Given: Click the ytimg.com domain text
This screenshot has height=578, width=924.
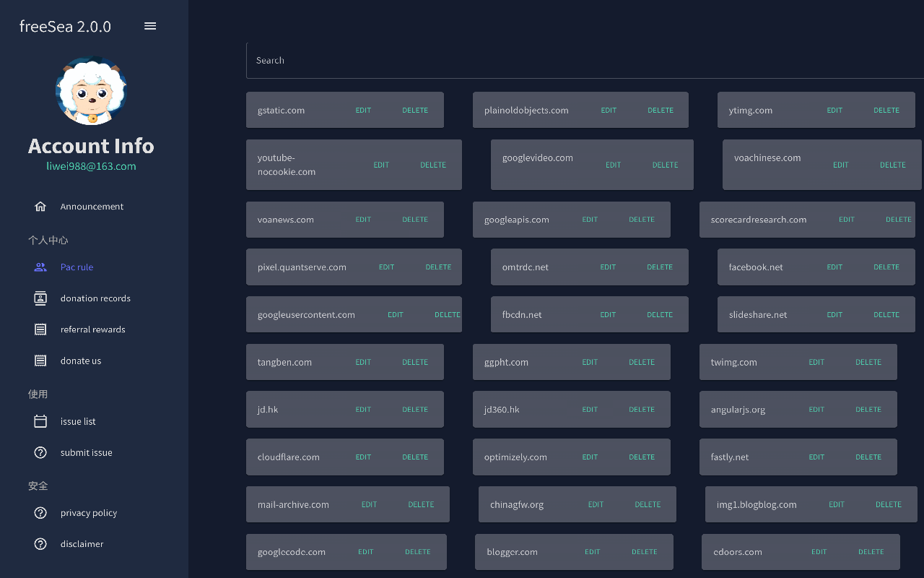Looking at the screenshot, I should (751, 111).
